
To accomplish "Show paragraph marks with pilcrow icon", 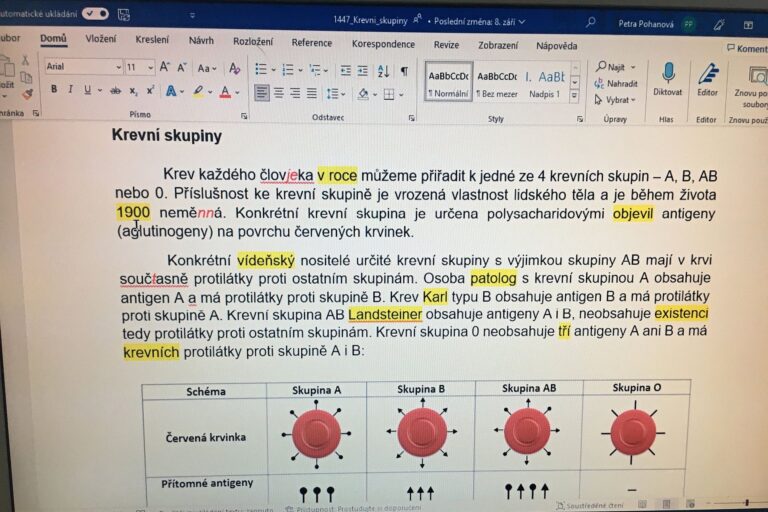I will pos(404,70).
